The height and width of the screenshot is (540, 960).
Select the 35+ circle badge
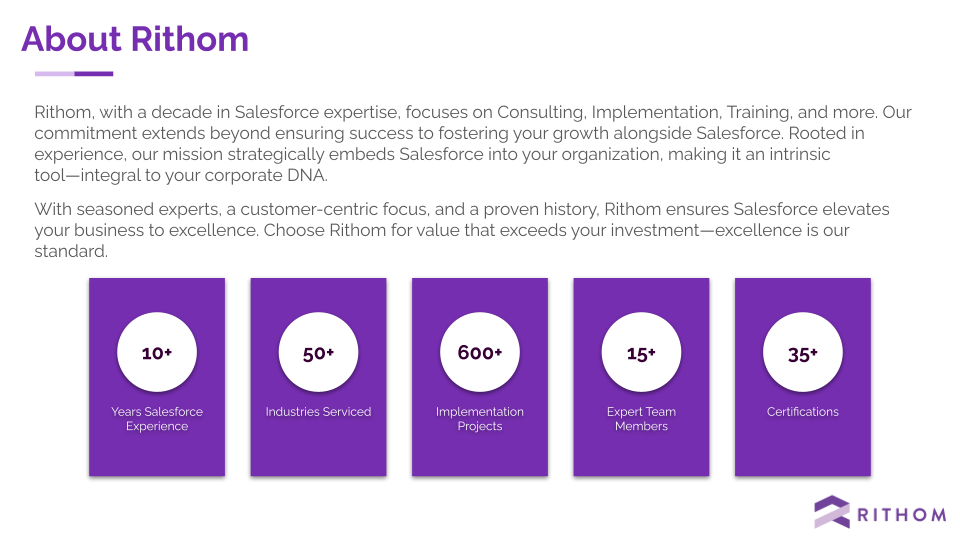click(803, 352)
